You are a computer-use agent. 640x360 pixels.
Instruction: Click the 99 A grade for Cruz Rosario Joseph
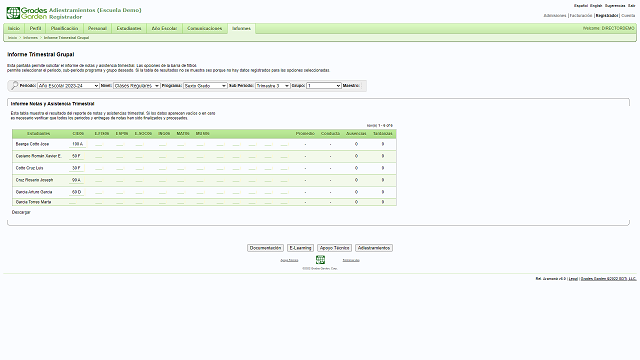click(x=76, y=180)
